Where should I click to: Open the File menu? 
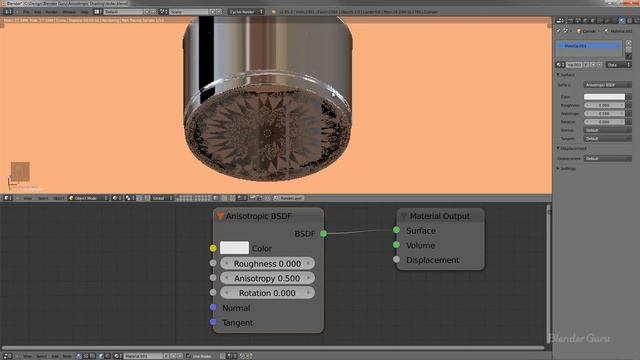pyautogui.click(x=26, y=12)
